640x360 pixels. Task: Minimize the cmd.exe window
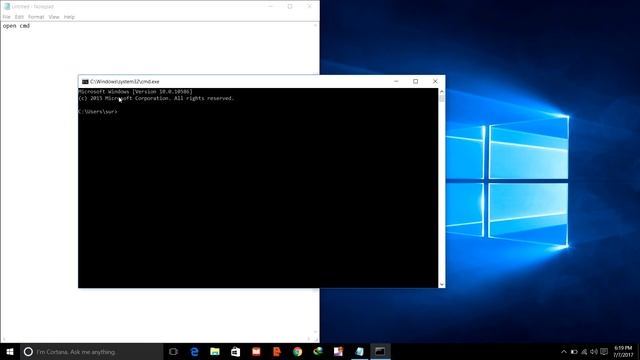pyautogui.click(x=396, y=81)
